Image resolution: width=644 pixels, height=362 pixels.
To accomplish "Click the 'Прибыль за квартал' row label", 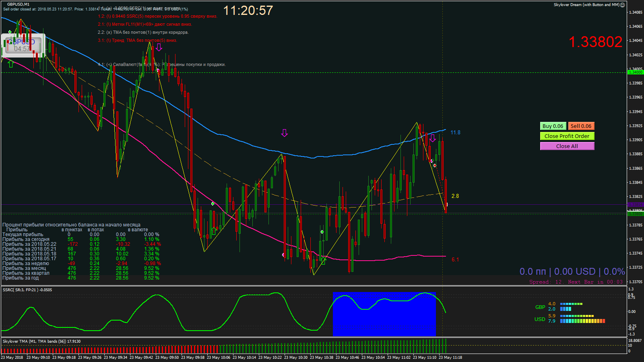I will click(x=26, y=273).
